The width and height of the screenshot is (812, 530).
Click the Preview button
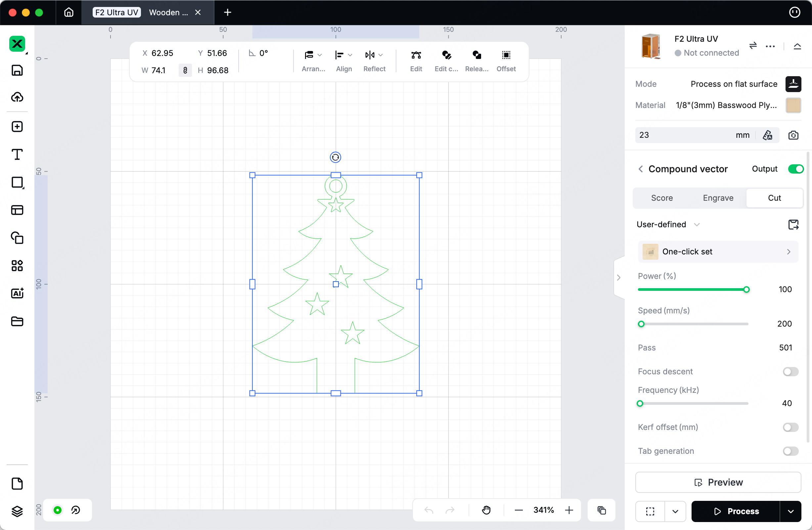[718, 482]
